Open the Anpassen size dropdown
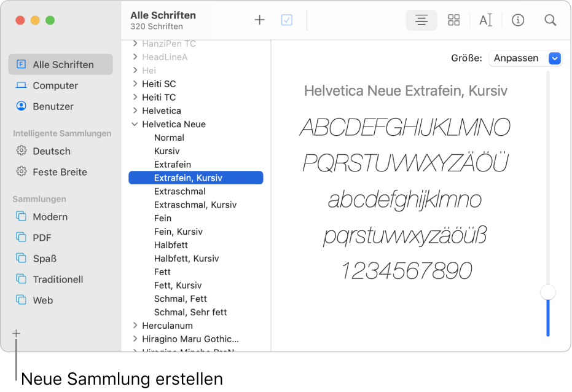572x392 pixels. (525, 58)
